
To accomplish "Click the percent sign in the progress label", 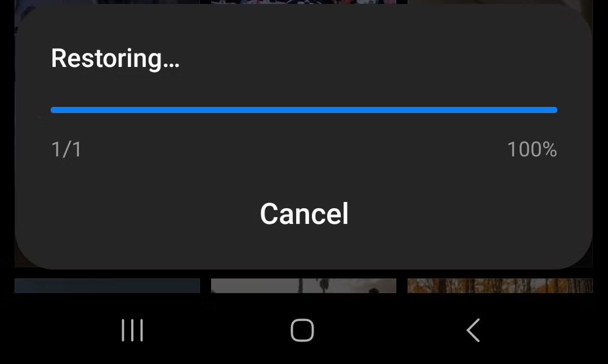I will pyautogui.click(x=550, y=149).
